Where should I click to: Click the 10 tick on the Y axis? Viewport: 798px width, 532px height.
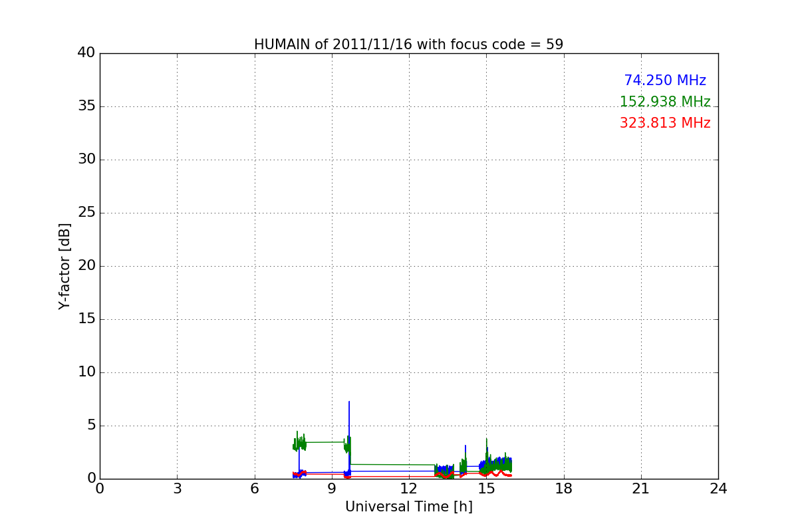(x=86, y=372)
